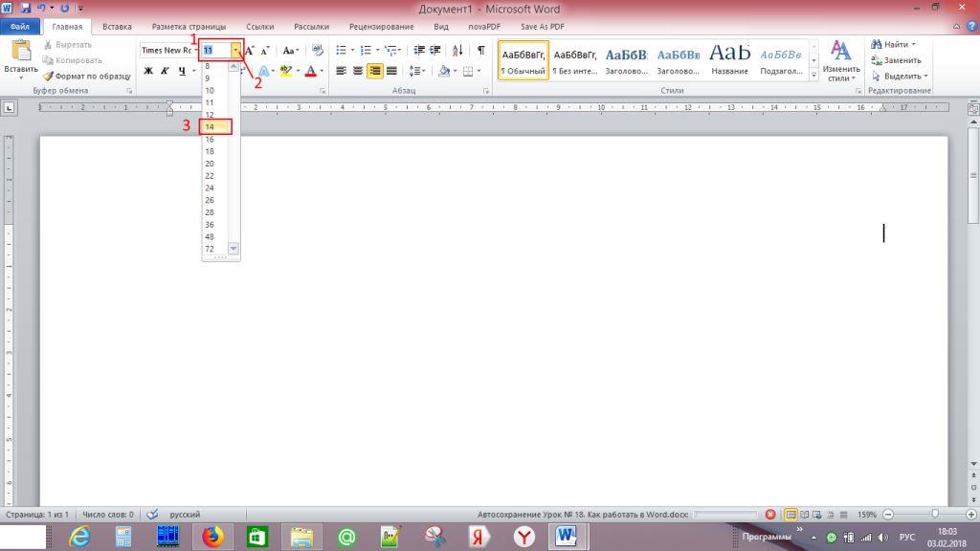Click Format Painter (Формат по образцу)
This screenshot has height=551, width=980.
click(87, 77)
